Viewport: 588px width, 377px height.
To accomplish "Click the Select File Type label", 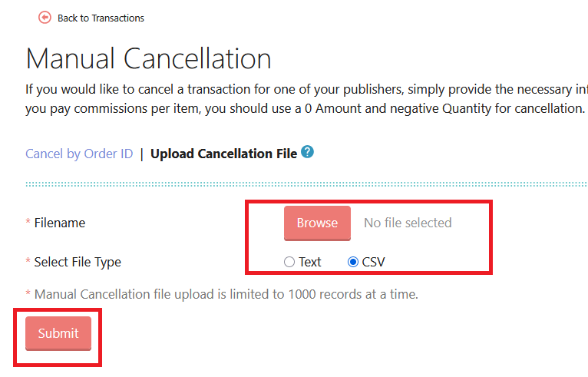I will point(78,262).
